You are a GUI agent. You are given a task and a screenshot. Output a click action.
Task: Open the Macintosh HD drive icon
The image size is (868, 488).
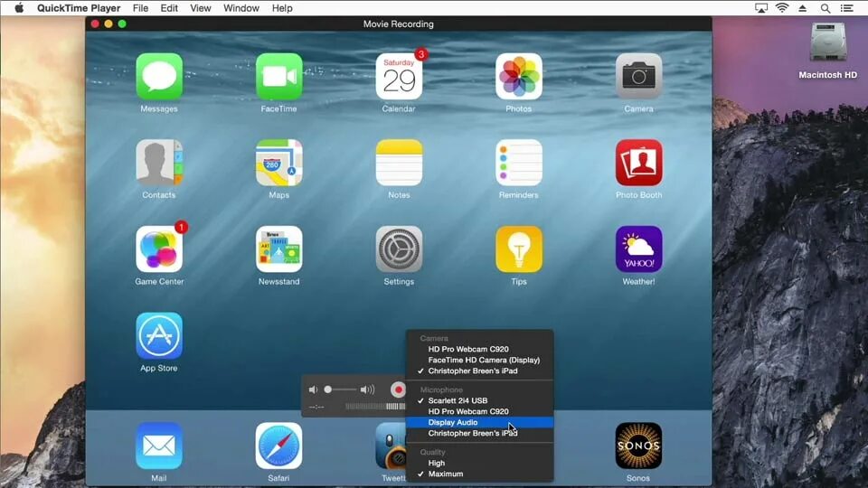point(828,42)
